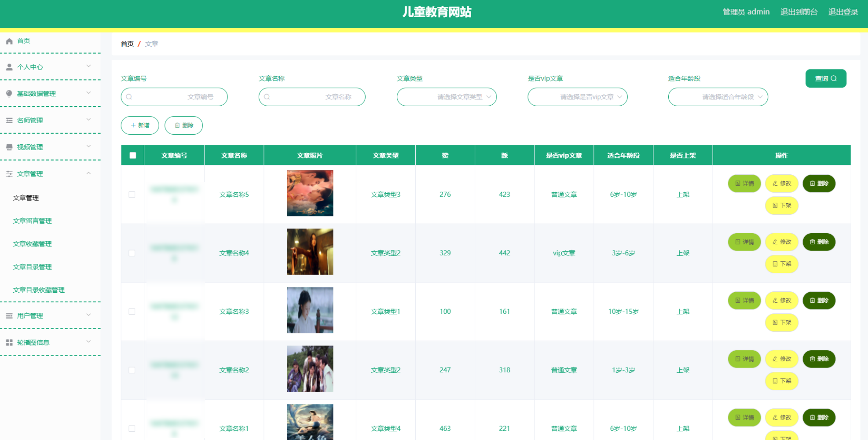Click the 删除 button above the table
Screen dimensions: 868x441
(x=183, y=125)
